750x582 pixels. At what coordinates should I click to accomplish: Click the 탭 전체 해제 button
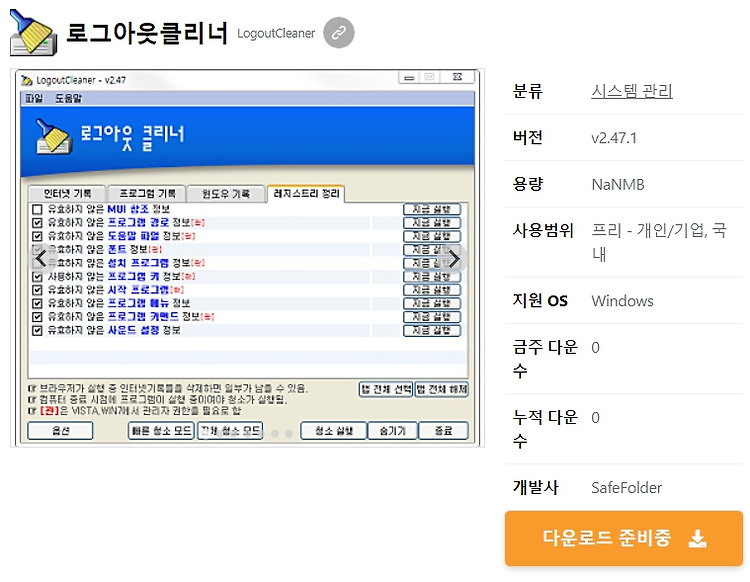tap(441, 389)
